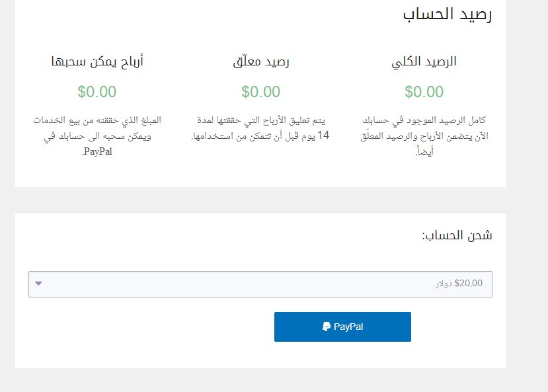Select the الرصيد الكلي column title
548x392 pixels.
424,62
